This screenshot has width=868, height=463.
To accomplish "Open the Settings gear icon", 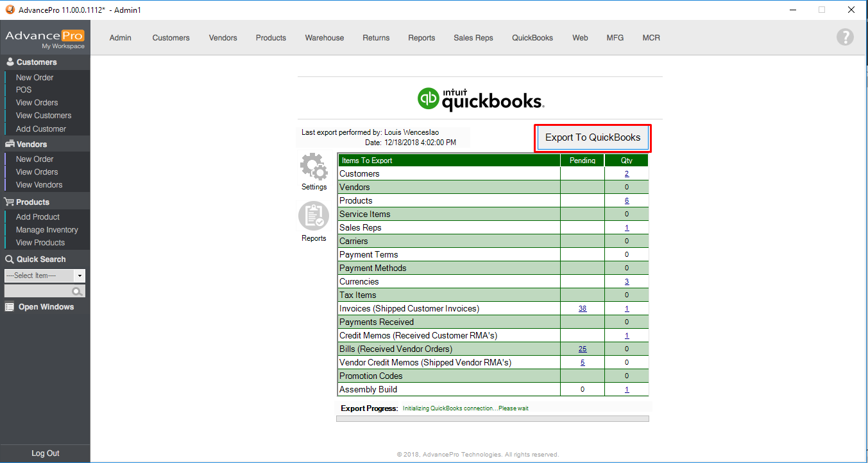I will coord(314,167).
